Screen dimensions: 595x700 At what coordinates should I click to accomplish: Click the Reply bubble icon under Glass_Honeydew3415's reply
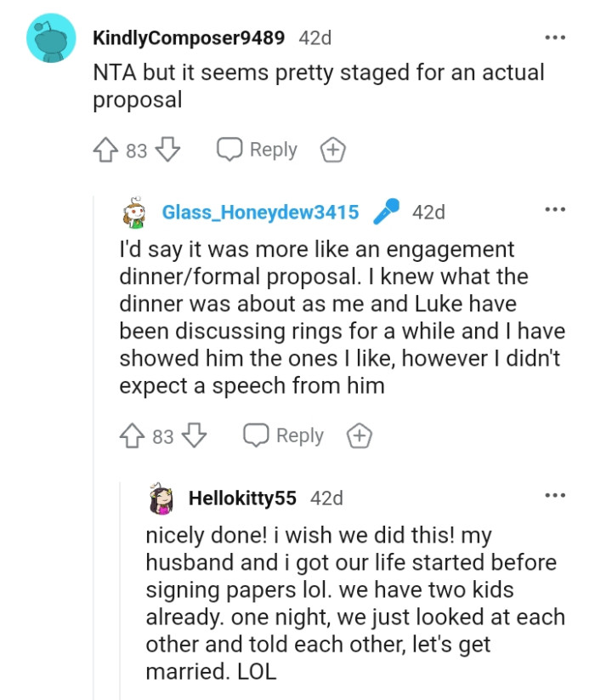pyautogui.click(x=254, y=435)
